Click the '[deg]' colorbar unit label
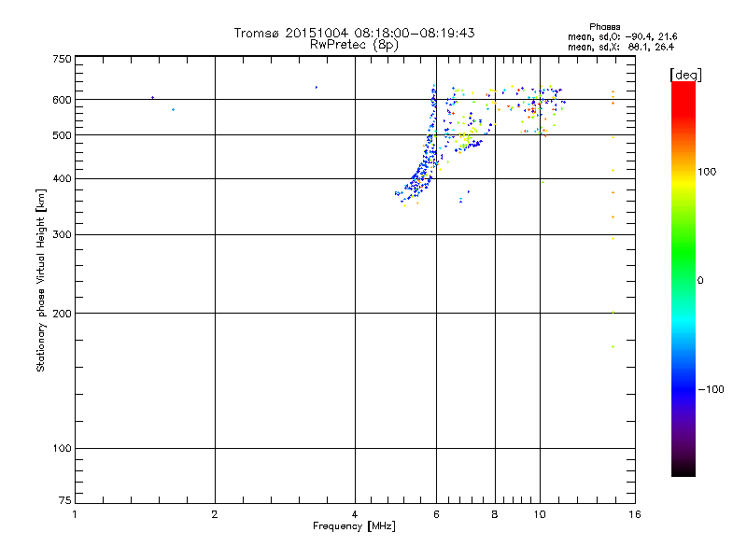 coord(685,76)
